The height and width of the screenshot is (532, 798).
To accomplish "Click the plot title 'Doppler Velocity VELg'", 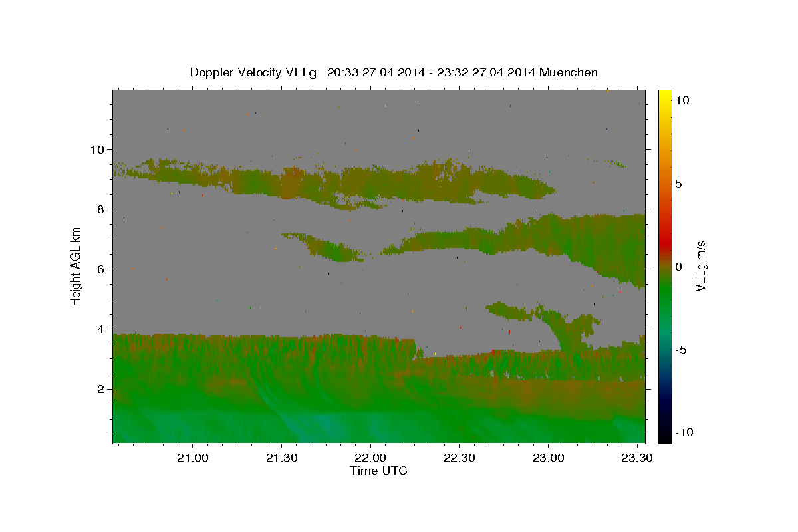I will click(x=255, y=72).
